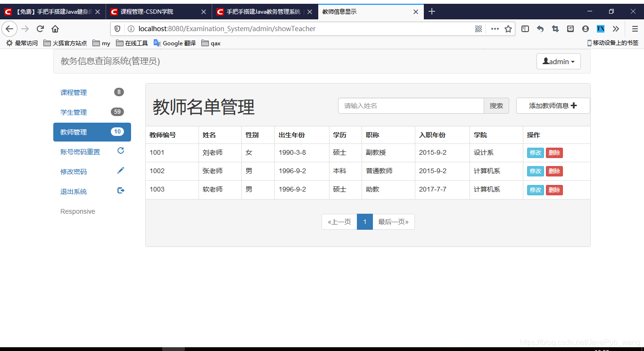This screenshot has width=644, height=351.
Task: Click the 搜索 search button
Action: click(x=496, y=106)
